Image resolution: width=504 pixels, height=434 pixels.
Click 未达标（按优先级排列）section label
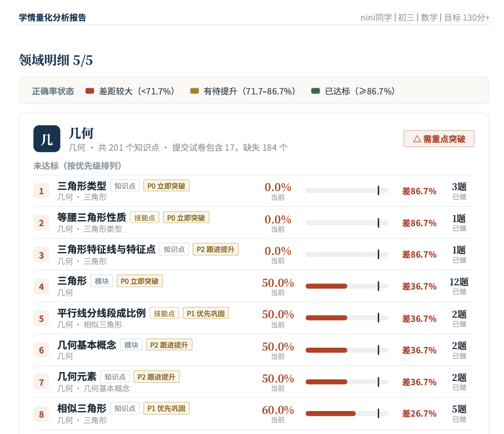tap(77, 166)
